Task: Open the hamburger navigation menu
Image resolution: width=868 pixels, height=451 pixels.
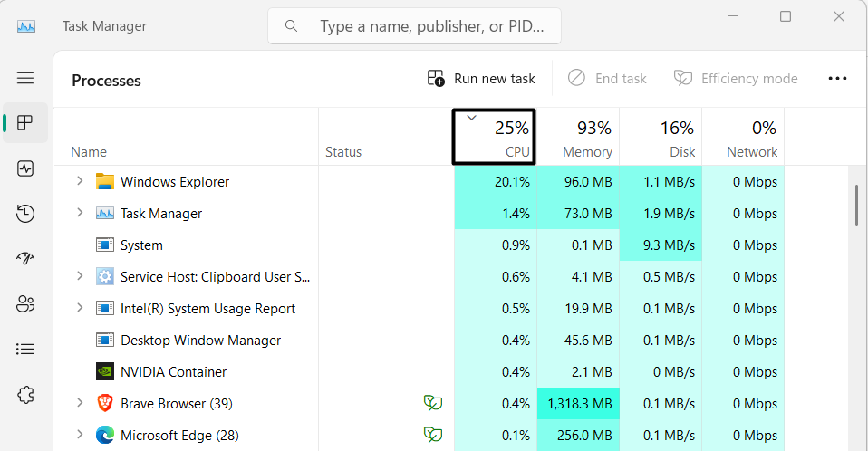Action: [x=25, y=78]
